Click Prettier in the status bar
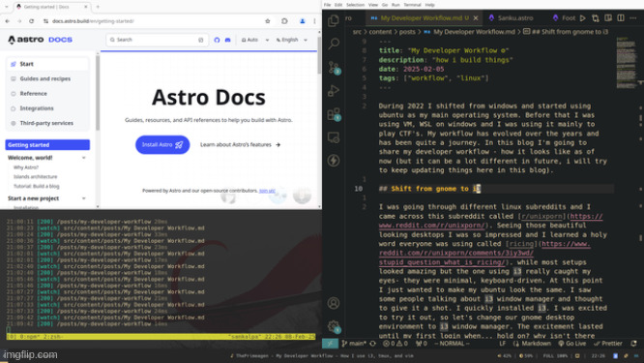 (x=608, y=344)
